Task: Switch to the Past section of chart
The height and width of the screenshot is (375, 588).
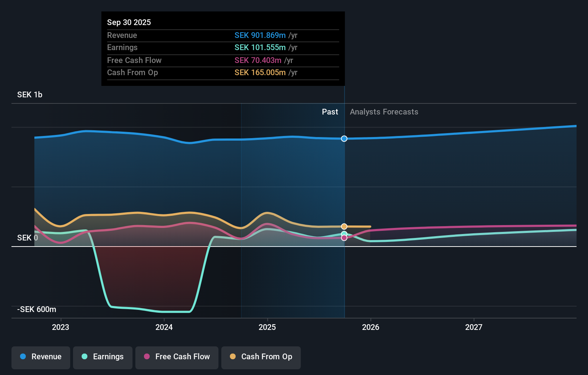Action: [329, 112]
